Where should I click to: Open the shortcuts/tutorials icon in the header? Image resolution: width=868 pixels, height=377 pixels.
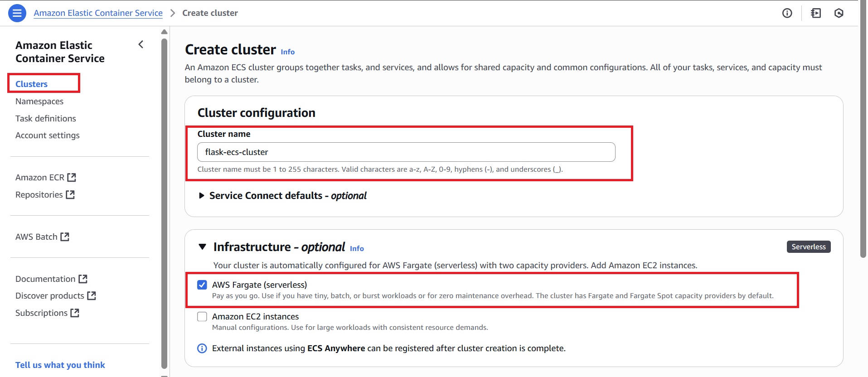[815, 13]
